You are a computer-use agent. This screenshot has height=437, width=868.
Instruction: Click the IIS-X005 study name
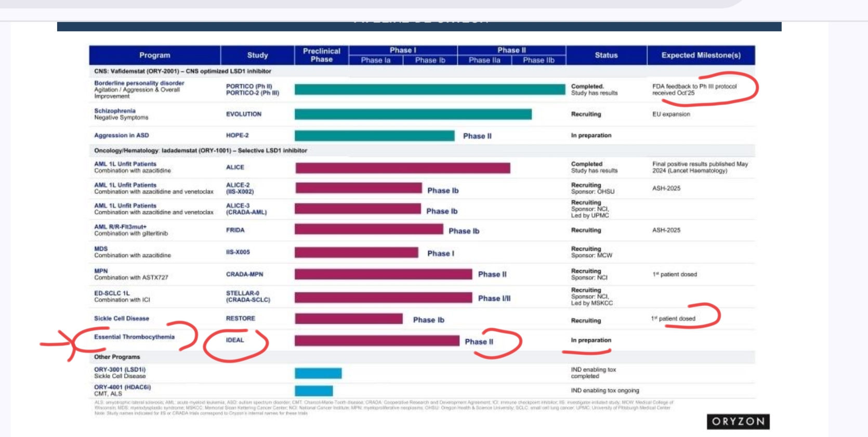click(x=238, y=252)
